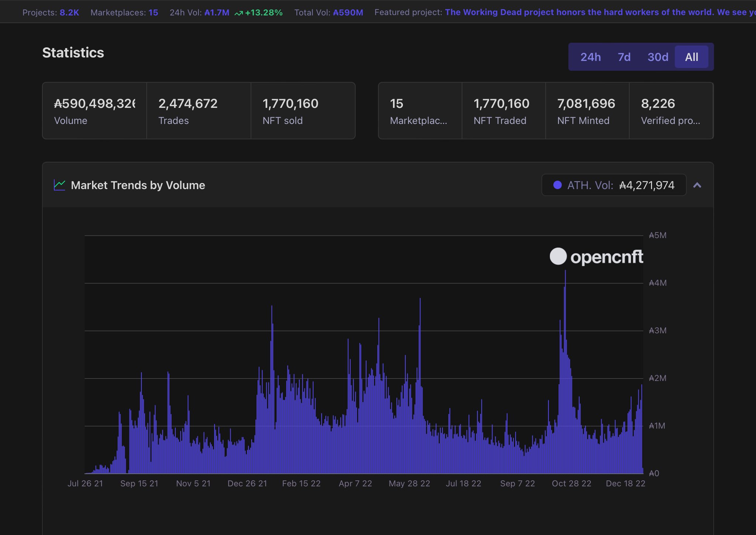Click the Volume statistic card
Screen dimensions: 756x535
[94, 110]
